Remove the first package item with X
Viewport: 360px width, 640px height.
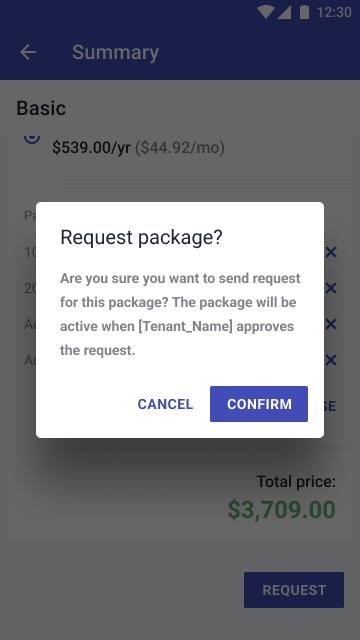331,252
